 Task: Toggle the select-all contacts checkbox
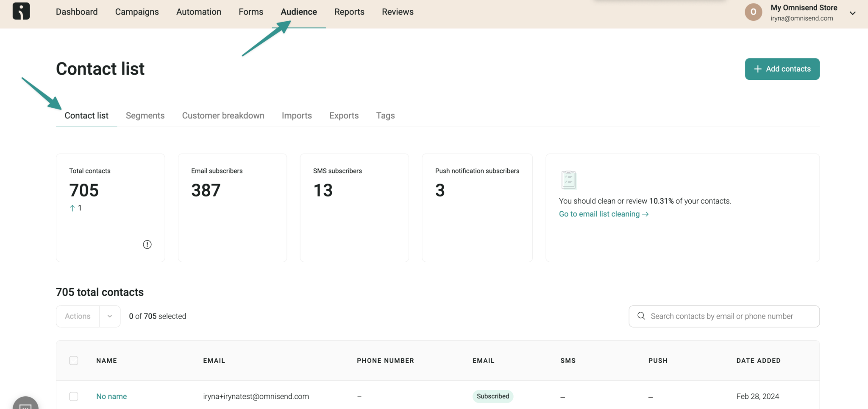[x=74, y=361]
